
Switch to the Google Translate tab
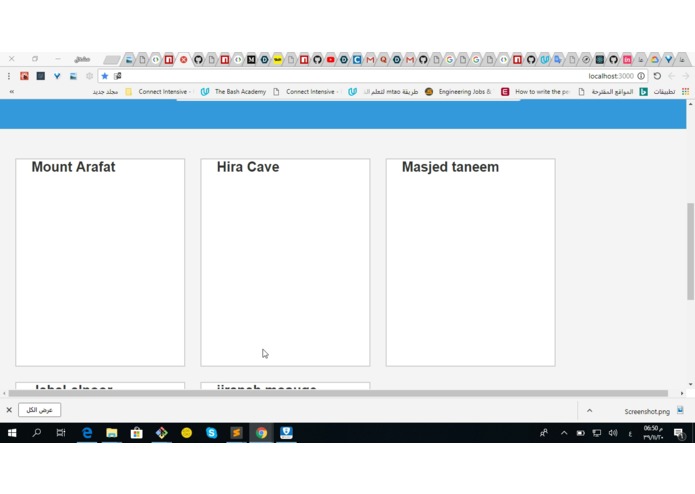pos(558,59)
